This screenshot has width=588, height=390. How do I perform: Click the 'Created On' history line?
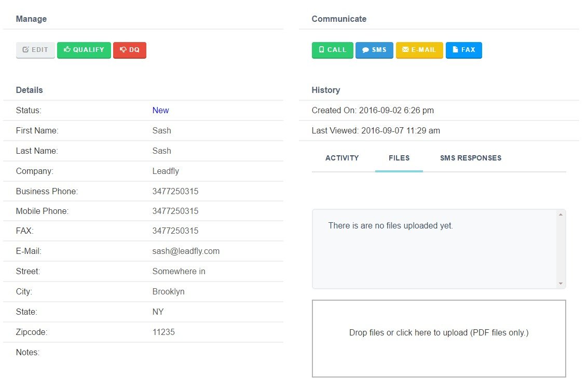tap(373, 111)
